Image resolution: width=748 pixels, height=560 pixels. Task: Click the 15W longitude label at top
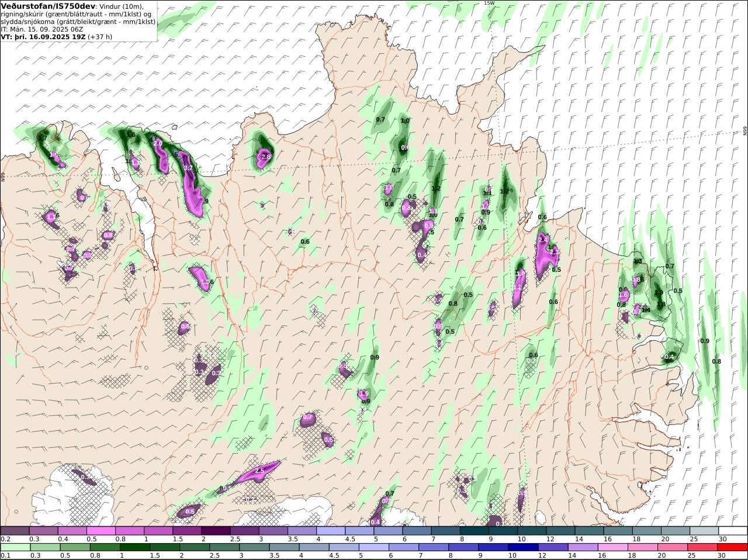[x=489, y=3]
